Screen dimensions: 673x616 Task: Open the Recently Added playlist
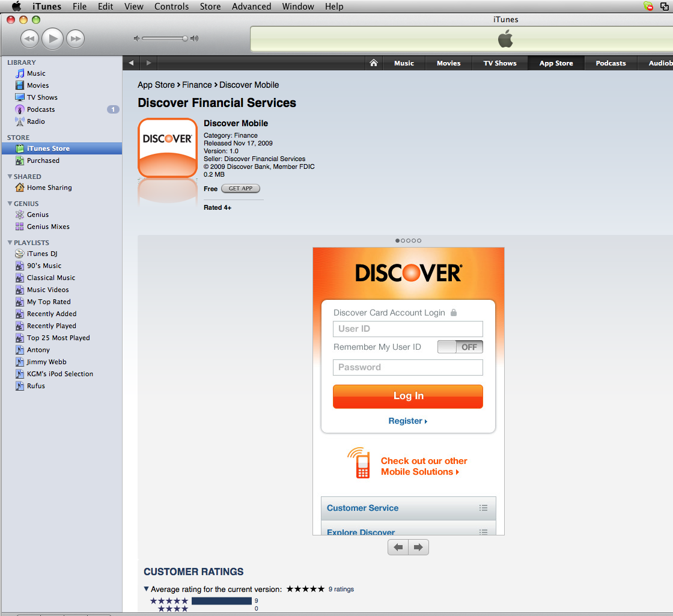52,314
